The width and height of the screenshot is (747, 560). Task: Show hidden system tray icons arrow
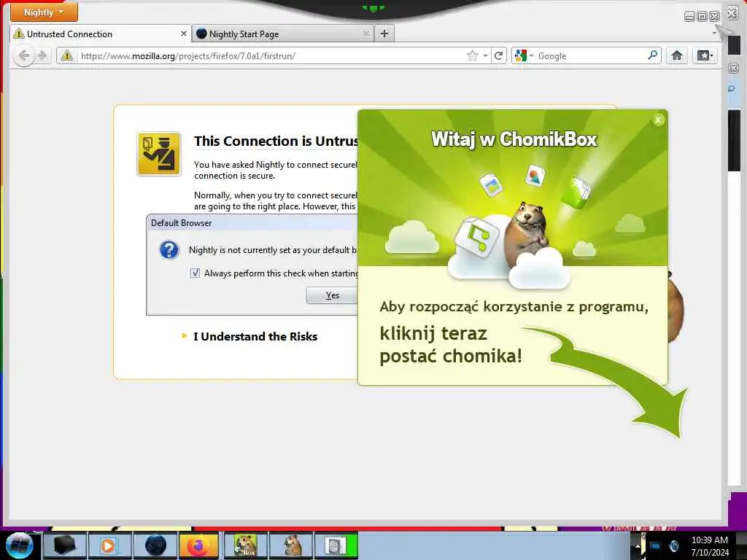[638, 546]
